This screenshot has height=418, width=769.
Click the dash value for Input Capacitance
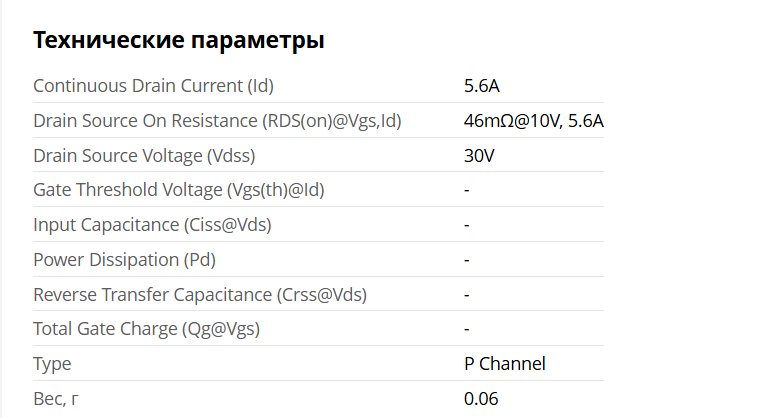(x=467, y=225)
